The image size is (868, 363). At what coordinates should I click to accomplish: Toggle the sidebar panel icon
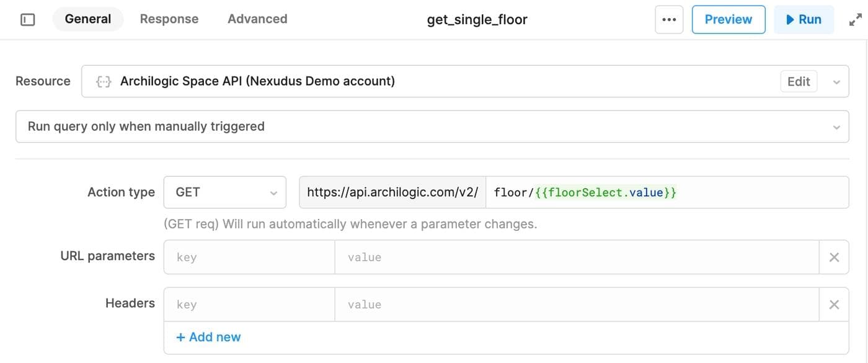(x=27, y=19)
